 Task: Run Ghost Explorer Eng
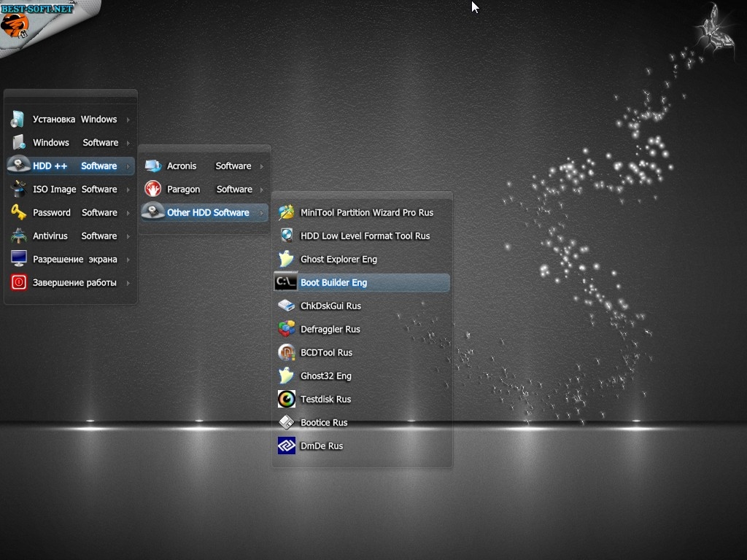(x=362, y=259)
